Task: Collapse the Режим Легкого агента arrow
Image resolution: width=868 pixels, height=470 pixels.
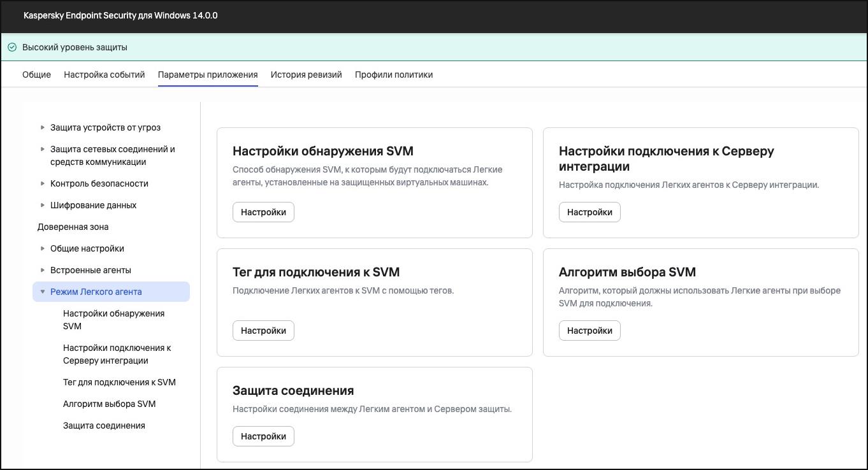Action: pos(43,292)
